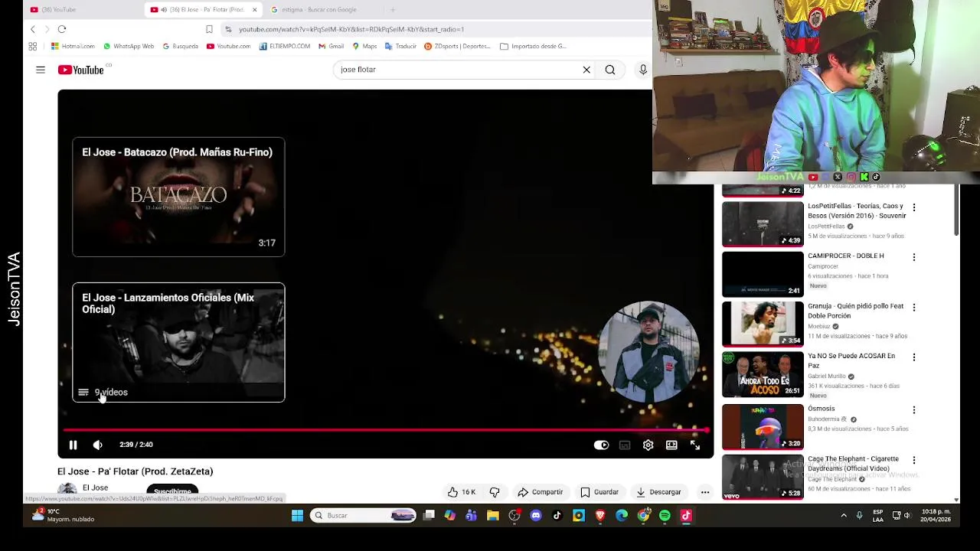Open options for Ya NO Se Puede ACOSAR

[913, 357]
